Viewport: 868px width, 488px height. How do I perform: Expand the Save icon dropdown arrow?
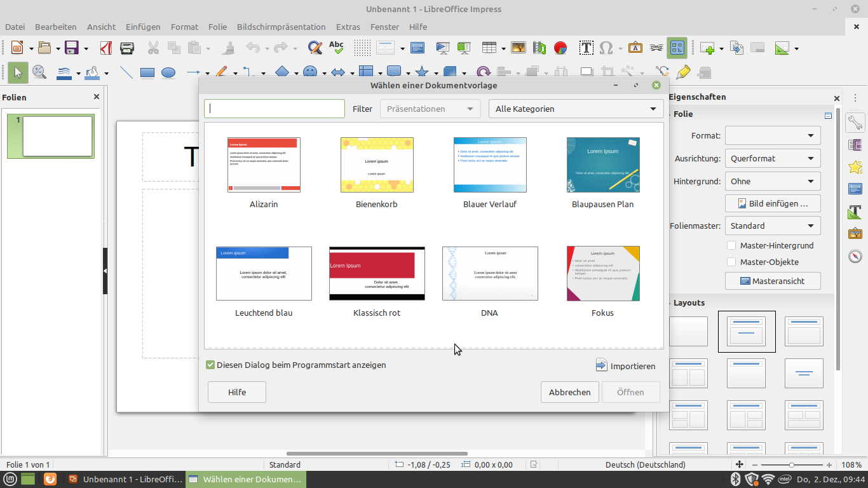coord(85,48)
